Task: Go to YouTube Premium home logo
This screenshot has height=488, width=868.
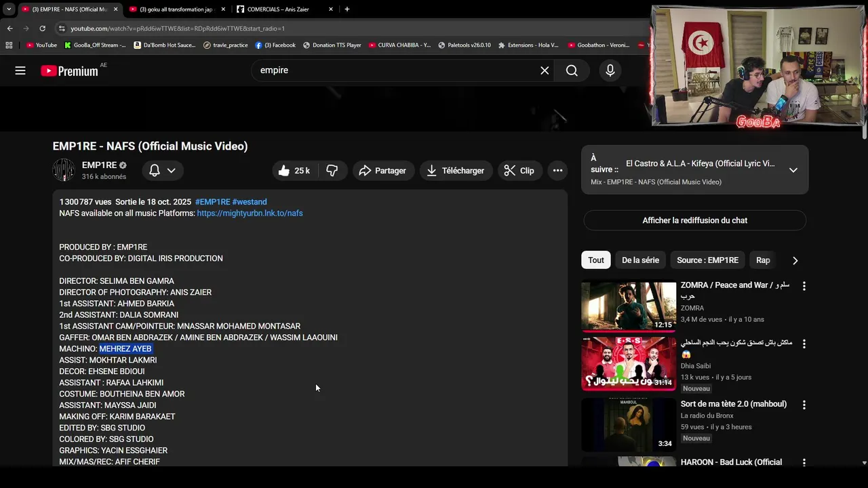Action: [70, 70]
